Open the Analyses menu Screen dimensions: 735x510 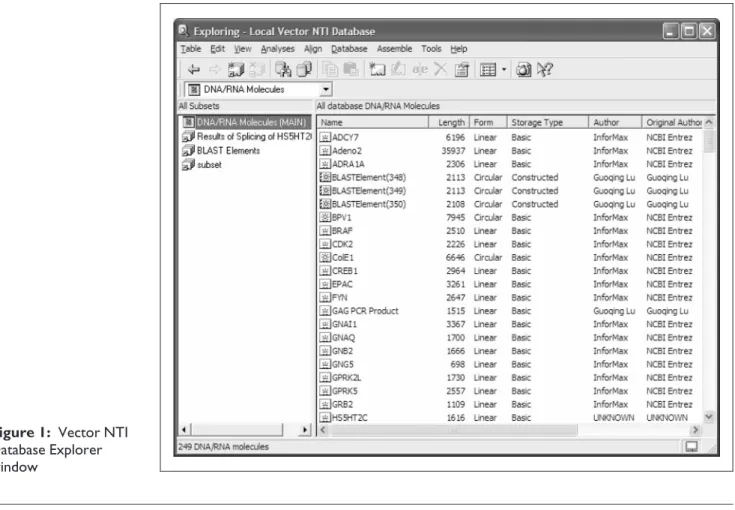(278, 49)
